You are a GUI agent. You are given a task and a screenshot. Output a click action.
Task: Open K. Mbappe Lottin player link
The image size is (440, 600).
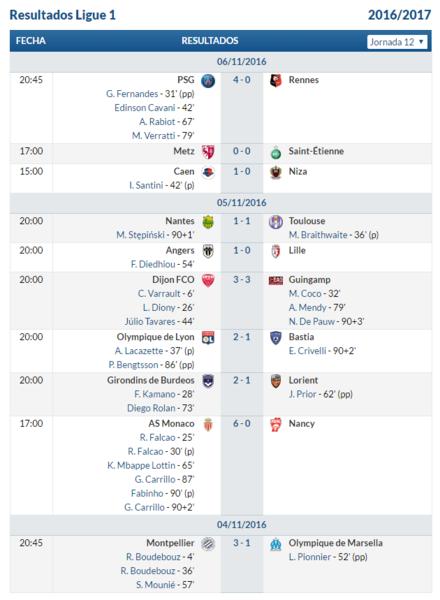[141, 465]
